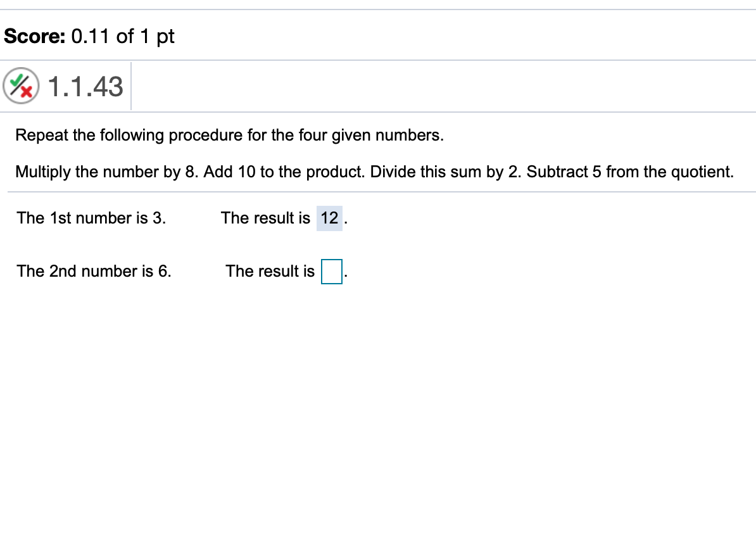Click the bold "Score:" label
This screenshot has height=542, width=756.
[35, 36]
